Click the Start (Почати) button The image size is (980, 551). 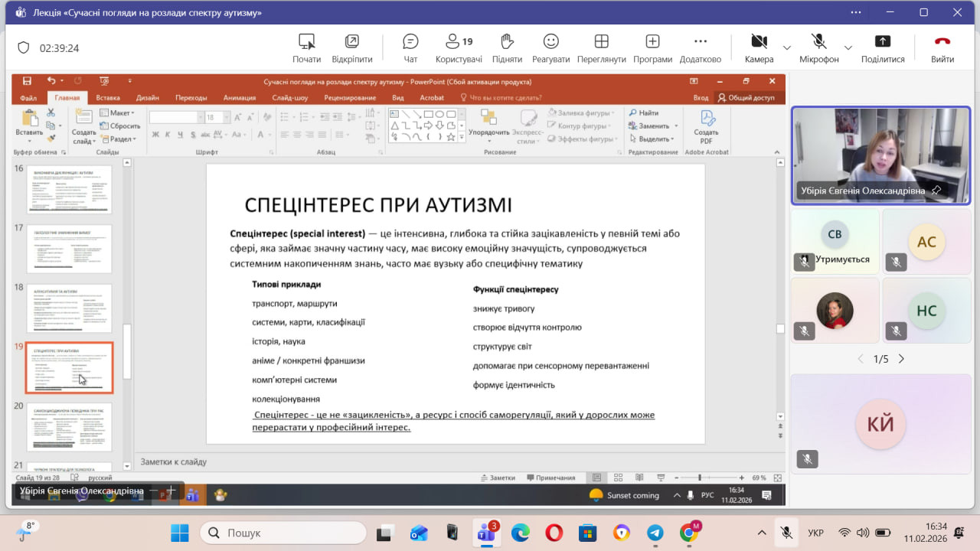point(306,47)
